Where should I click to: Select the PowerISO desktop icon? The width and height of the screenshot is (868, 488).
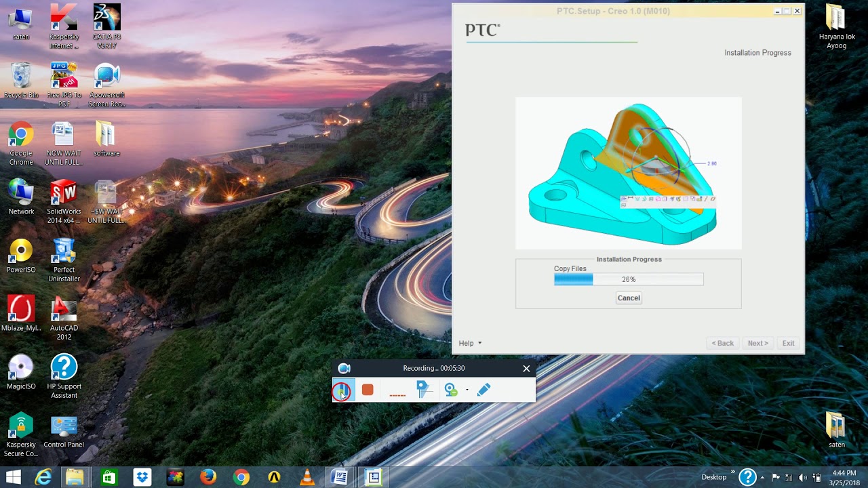(x=21, y=256)
